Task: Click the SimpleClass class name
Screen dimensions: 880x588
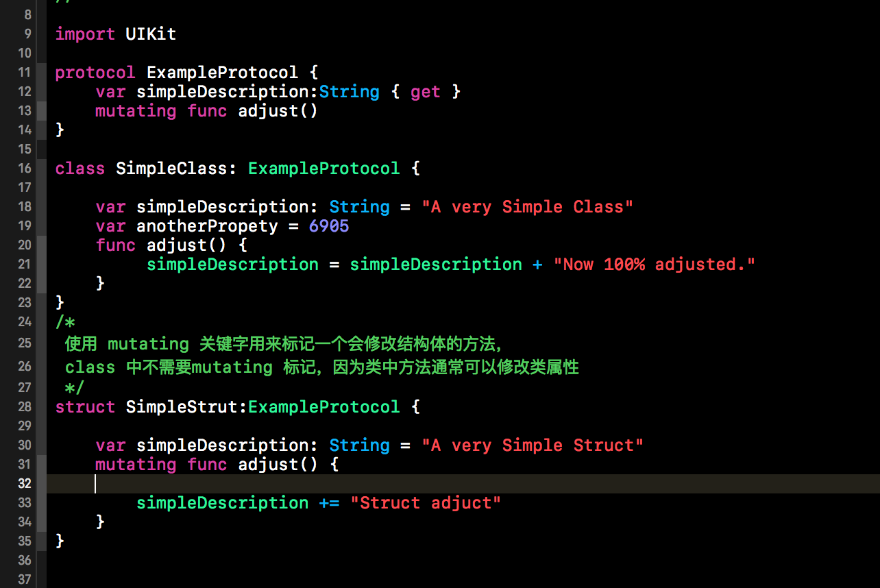Action: point(171,168)
